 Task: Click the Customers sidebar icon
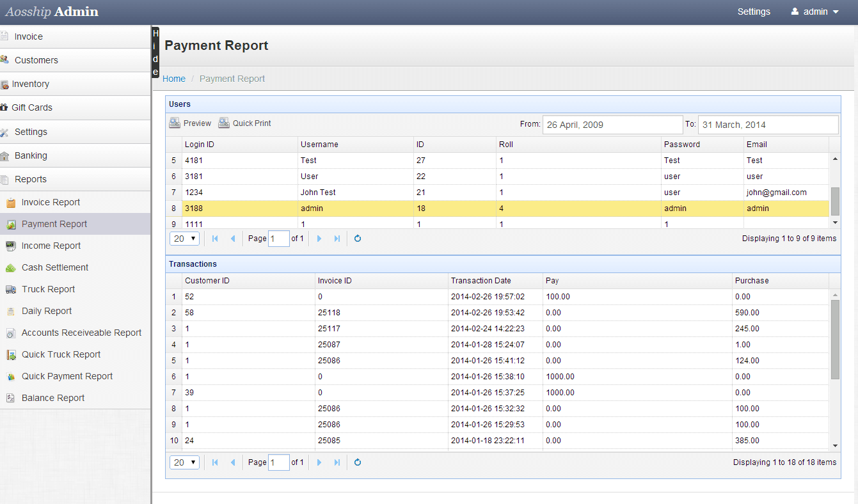click(x=4, y=59)
